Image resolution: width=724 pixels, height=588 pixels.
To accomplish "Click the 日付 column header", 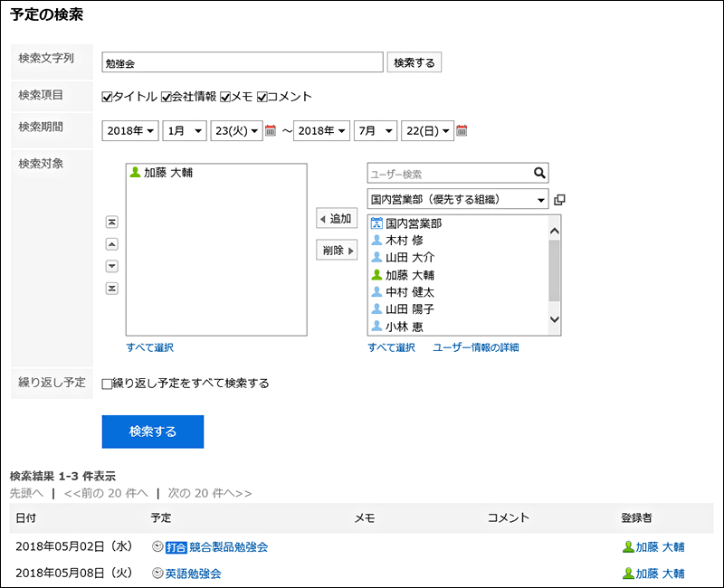I will (26, 517).
